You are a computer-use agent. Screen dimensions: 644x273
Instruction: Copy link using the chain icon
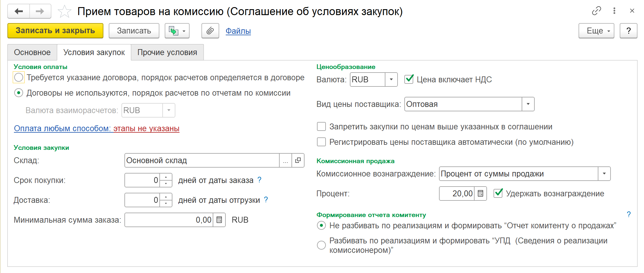[596, 11]
